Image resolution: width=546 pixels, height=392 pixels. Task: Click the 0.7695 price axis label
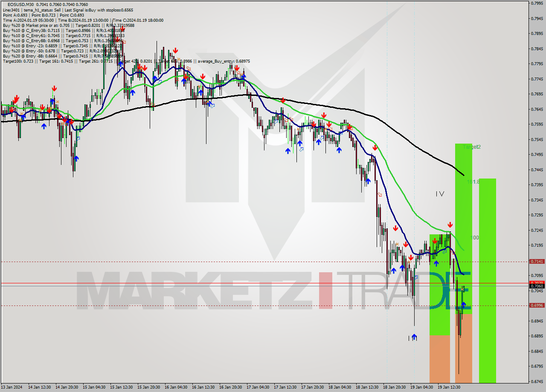click(x=536, y=94)
